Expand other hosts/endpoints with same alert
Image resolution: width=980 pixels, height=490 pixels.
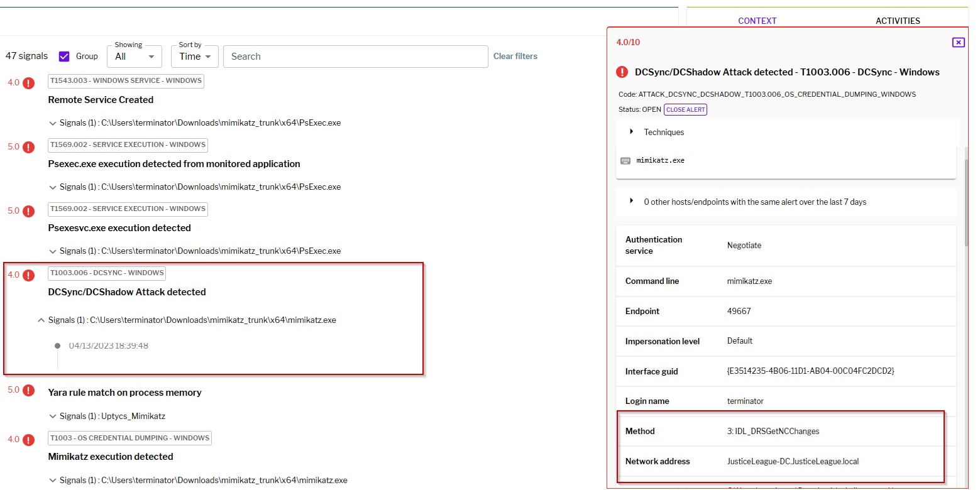pos(631,202)
